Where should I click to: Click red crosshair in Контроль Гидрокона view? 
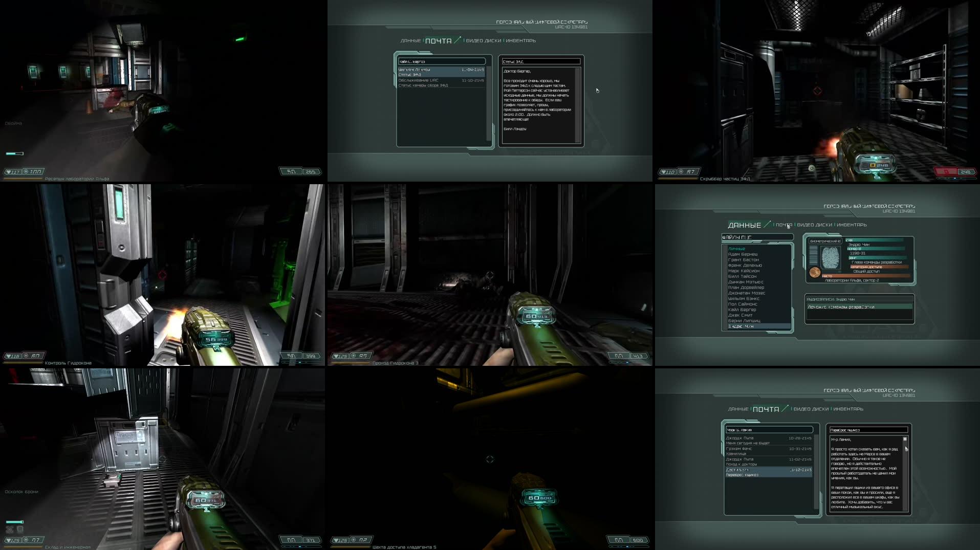(162, 275)
